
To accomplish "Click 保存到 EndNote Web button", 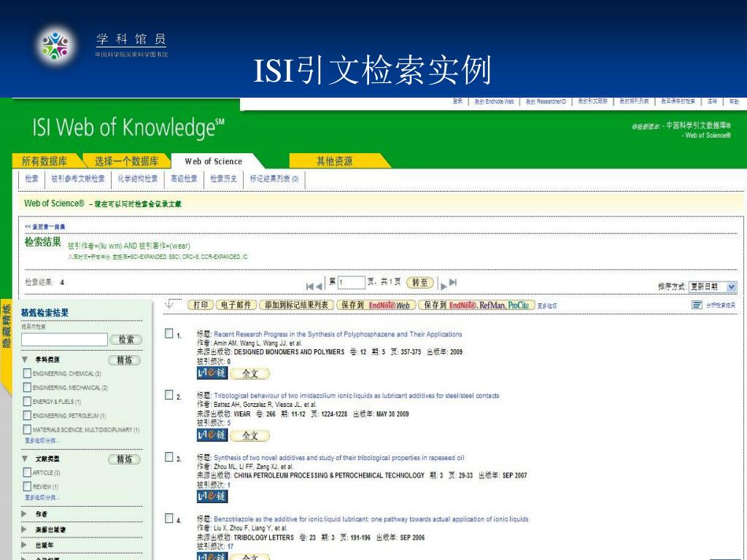I will pyautogui.click(x=376, y=305).
